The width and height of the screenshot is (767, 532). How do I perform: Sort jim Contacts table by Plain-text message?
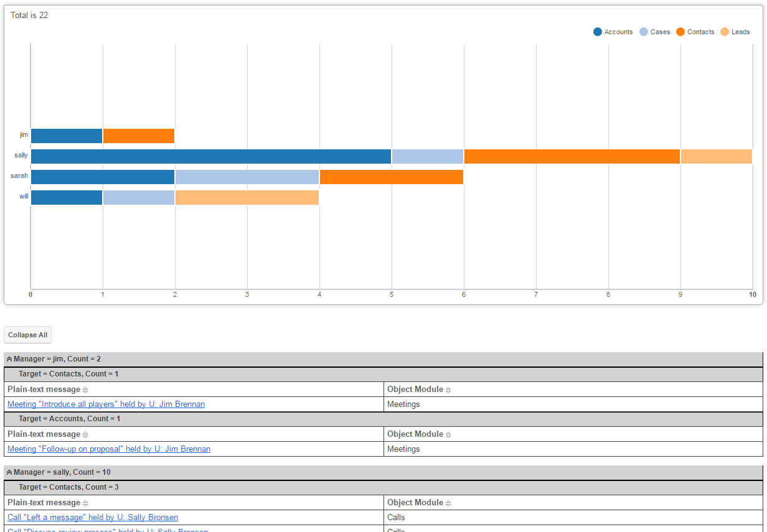click(x=85, y=390)
